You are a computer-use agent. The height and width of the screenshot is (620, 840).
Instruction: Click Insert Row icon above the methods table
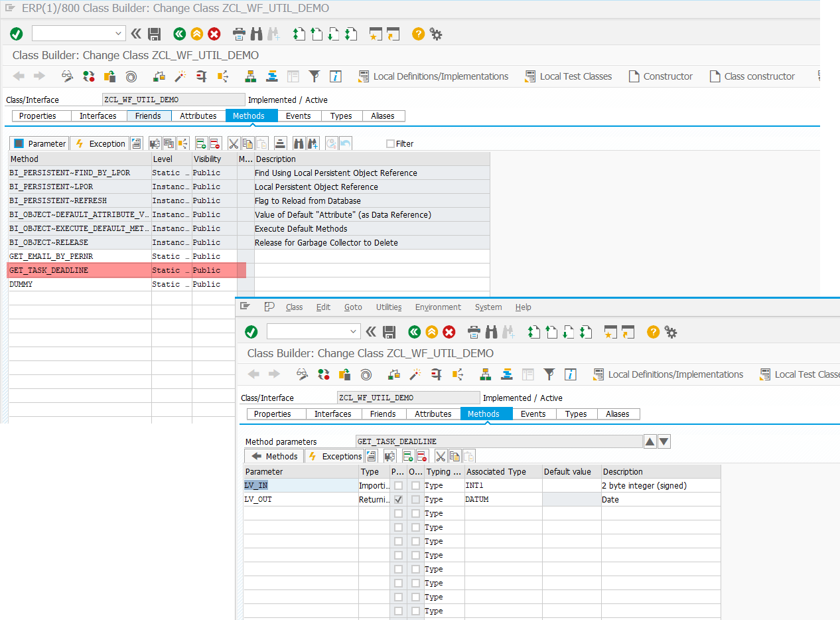pos(201,143)
